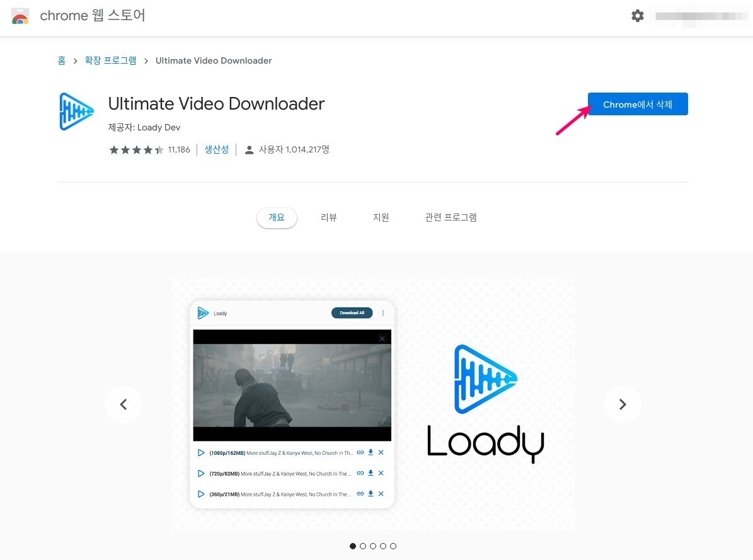Go to next screenshot with right arrow
This screenshot has width=753, height=560.
coord(623,404)
